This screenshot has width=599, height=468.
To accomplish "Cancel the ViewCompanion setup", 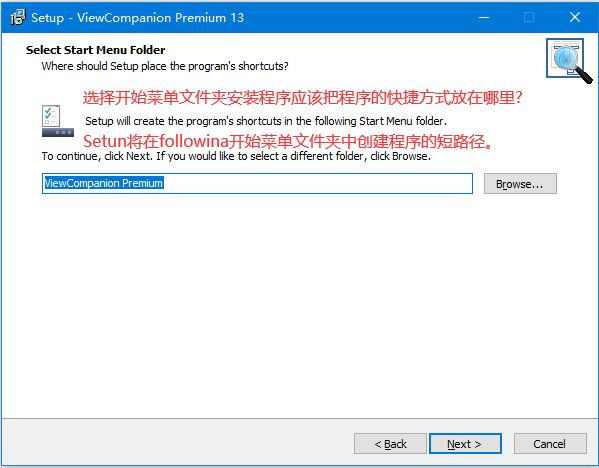I will 550,444.
